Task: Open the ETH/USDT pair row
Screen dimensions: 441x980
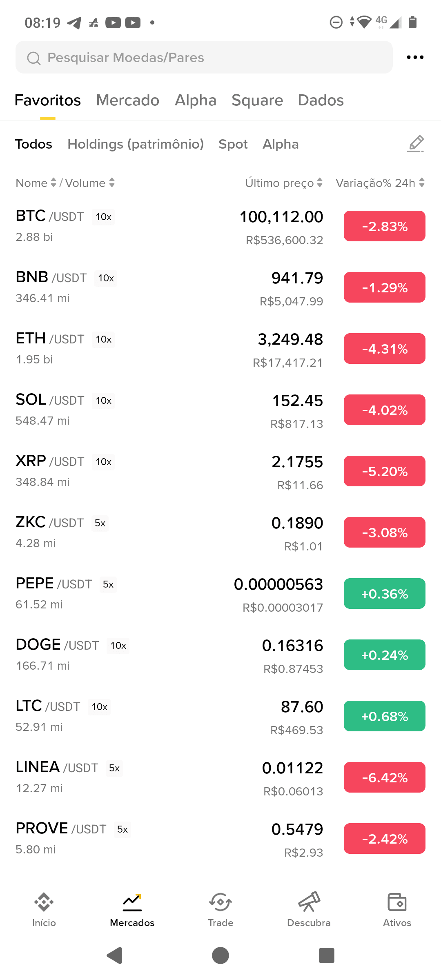Action: point(220,349)
